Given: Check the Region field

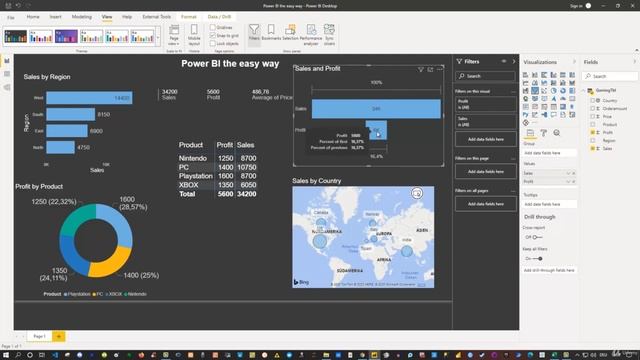Looking at the screenshot, I should click(593, 140).
